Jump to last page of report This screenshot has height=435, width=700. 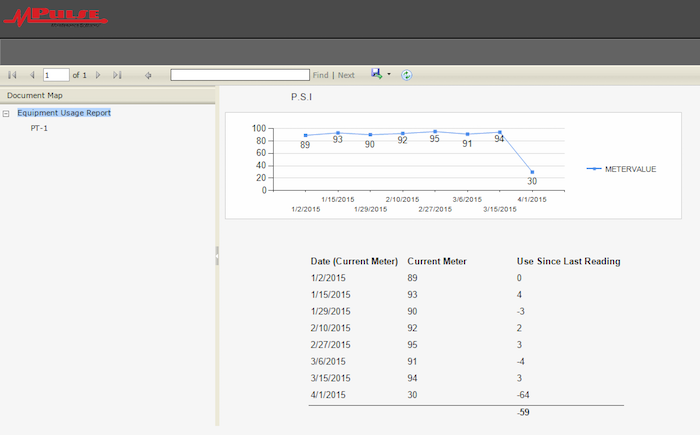pos(117,75)
